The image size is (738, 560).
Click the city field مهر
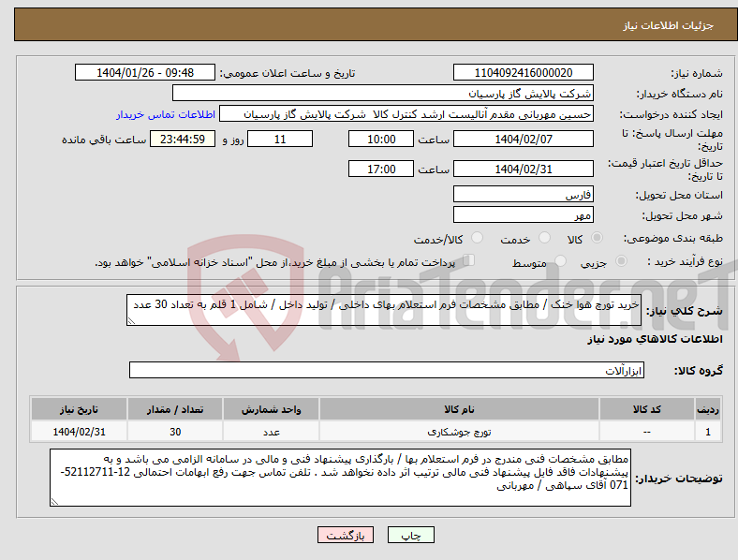(x=523, y=214)
